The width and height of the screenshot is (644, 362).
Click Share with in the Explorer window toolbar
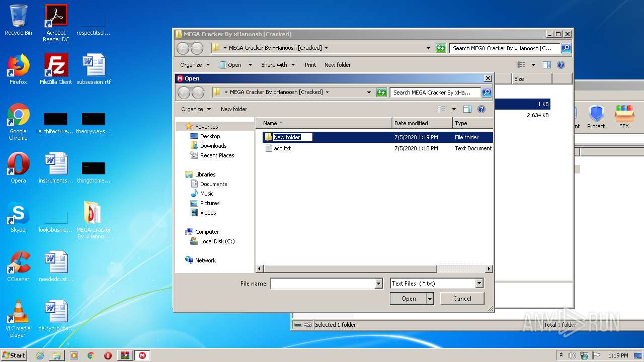[x=278, y=65]
